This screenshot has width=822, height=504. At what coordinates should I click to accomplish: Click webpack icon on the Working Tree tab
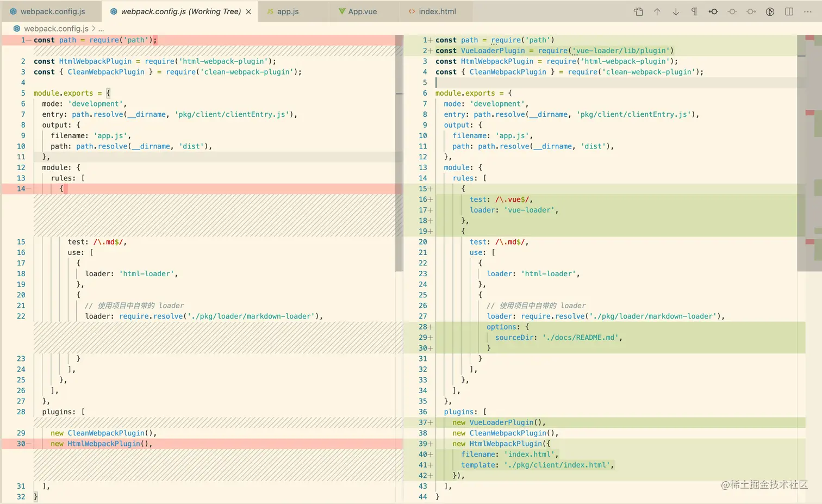(114, 11)
